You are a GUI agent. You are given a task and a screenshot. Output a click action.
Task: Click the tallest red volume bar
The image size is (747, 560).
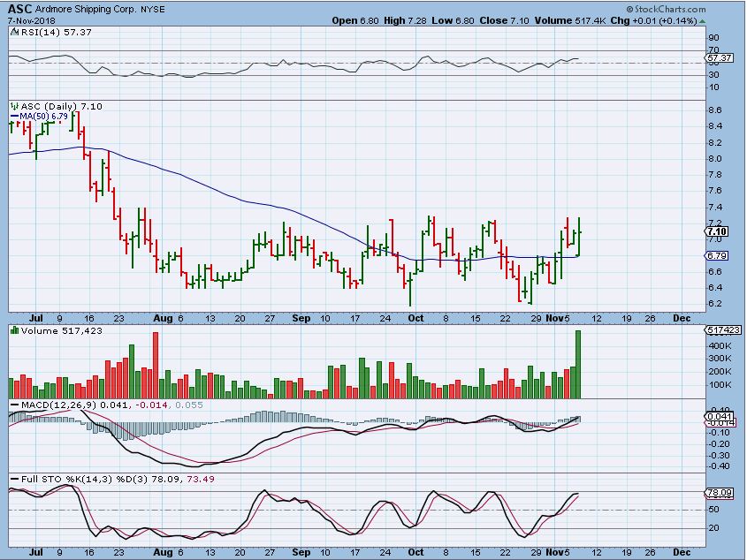[156, 366]
